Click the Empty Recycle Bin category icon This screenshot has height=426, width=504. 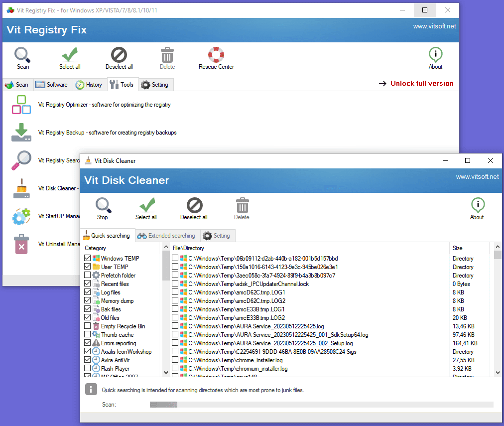[x=96, y=326]
